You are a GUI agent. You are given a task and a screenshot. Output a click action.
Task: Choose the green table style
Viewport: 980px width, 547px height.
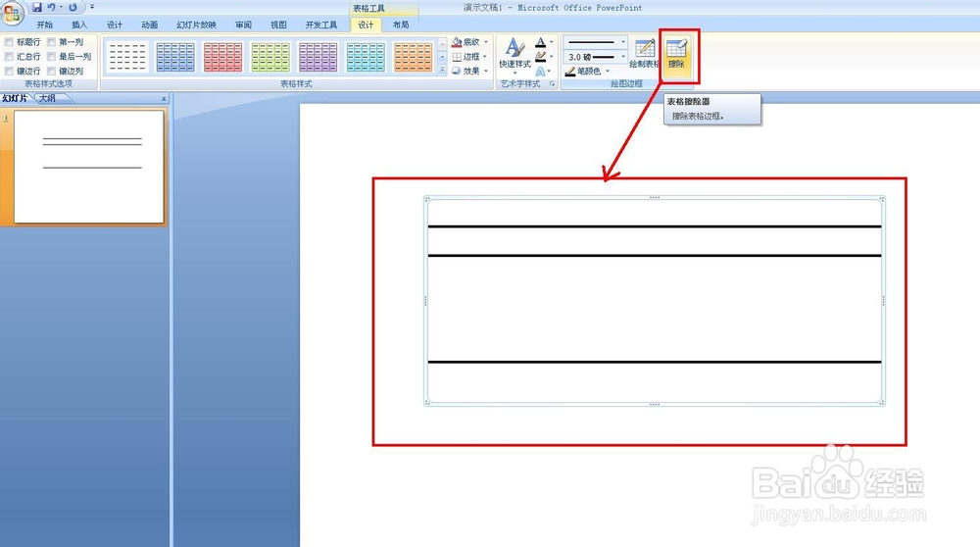(x=270, y=57)
